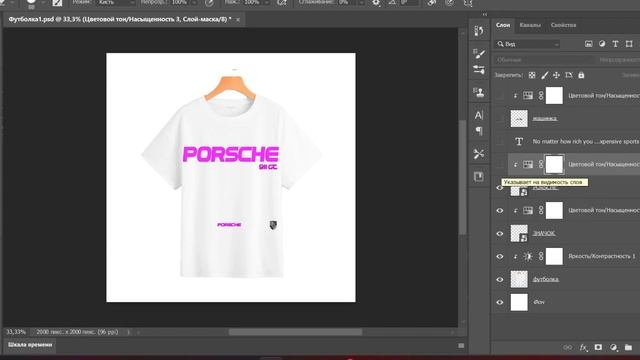Toggle the eye beside the tooltip-covered PORSCHE layer
The image size is (640, 360).
pos(500,188)
